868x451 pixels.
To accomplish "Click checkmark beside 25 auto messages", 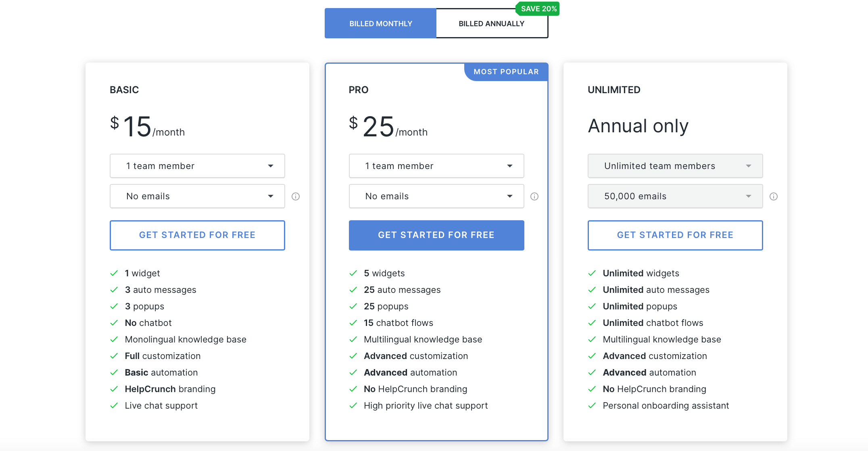I will click(x=353, y=290).
